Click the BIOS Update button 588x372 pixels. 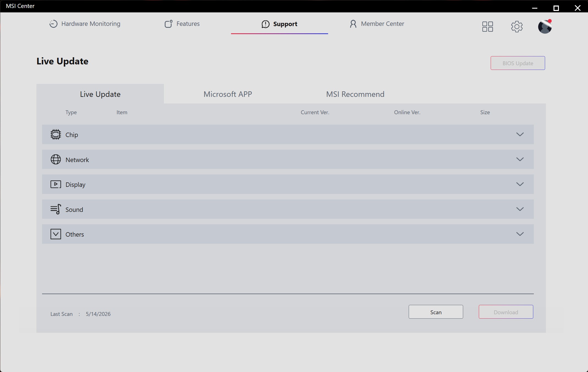pos(518,63)
